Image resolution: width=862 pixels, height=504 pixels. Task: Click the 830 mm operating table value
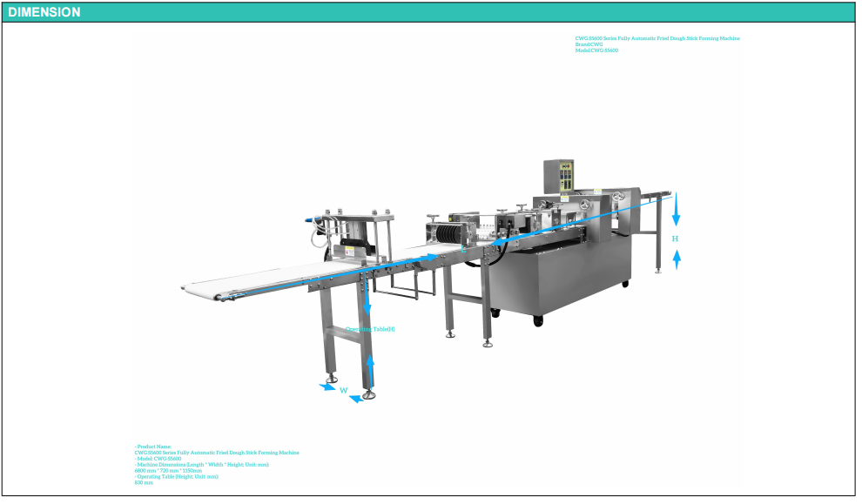pyautogui.click(x=143, y=482)
